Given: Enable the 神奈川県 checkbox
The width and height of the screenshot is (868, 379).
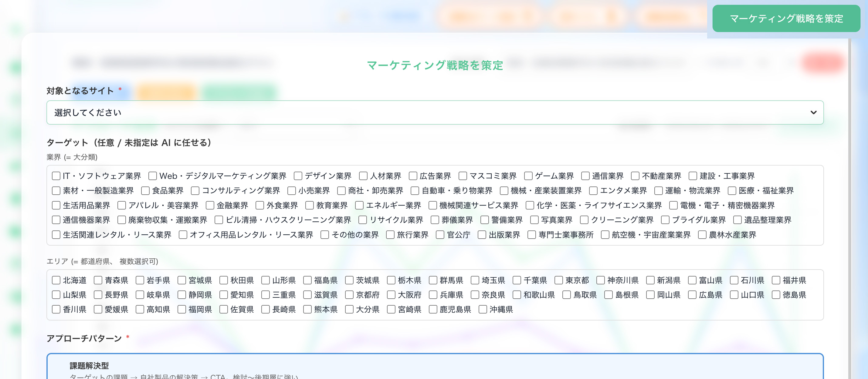Looking at the screenshot, I should click(600, 280).
